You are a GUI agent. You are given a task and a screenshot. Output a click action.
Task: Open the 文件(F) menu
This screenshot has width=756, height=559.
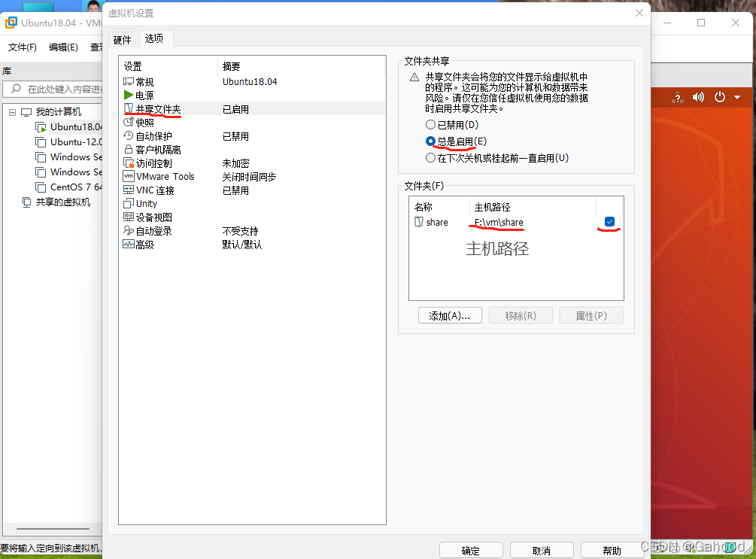coord(22,47)
